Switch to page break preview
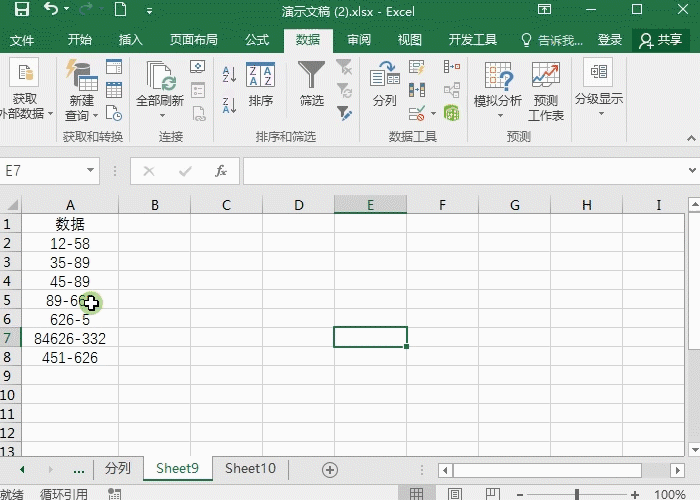Viewport: 700px width, 500px height. 492,494
